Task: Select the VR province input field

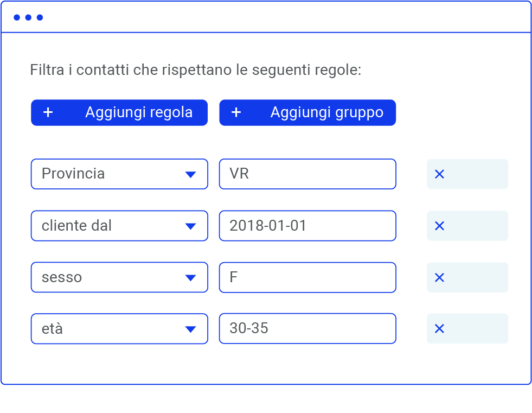Action: tap(307, 174)
